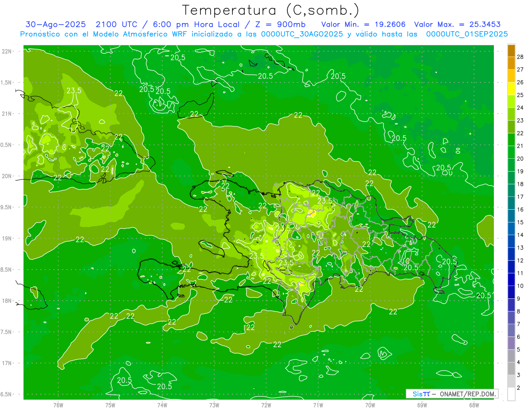Click the '0000UTC_01SEP2025' valid-until time text

467,34
